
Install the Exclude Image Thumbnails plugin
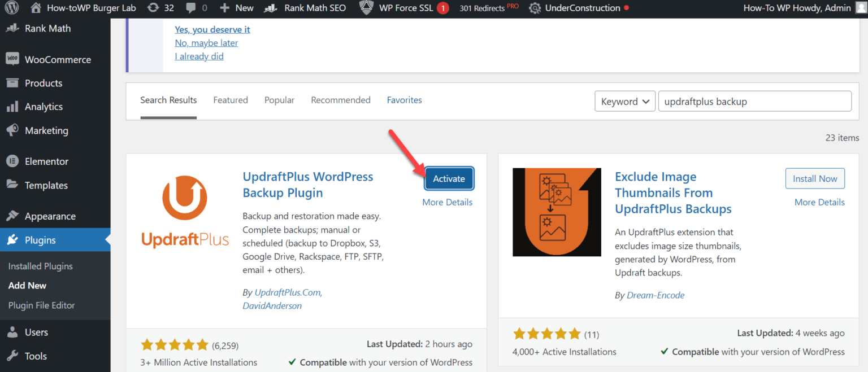coord(815,178)
